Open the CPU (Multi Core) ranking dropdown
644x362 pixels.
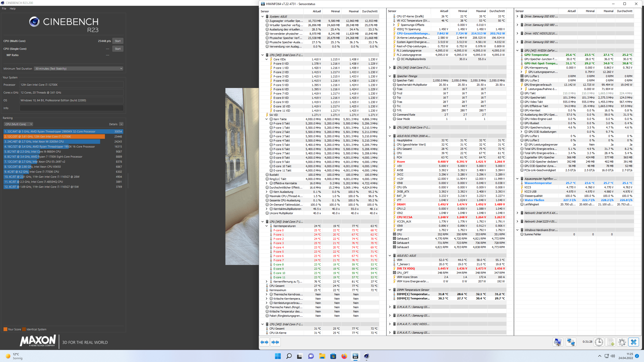point(18,124)
